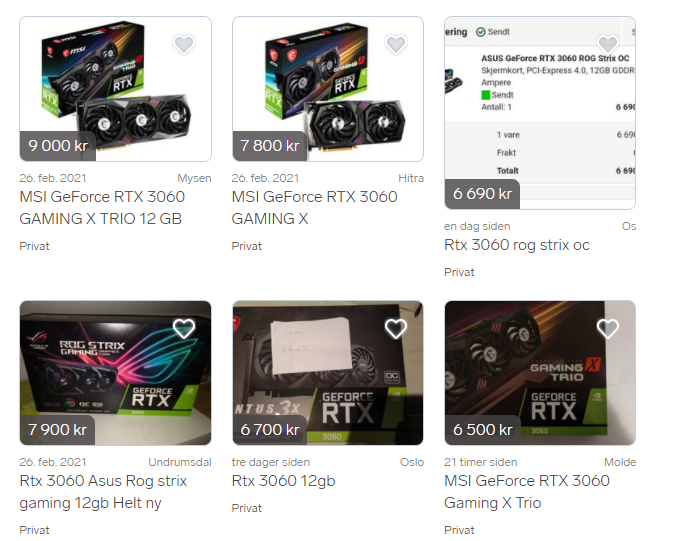The image size is (675, 541).
Task: View the MSI Gaming X product photo priced 7 800 kr
Action: tap(328, 89)
